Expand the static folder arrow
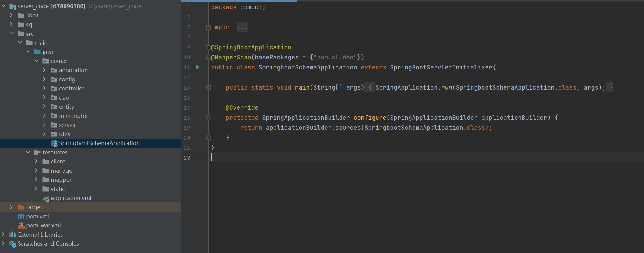 tap(36, 188)
